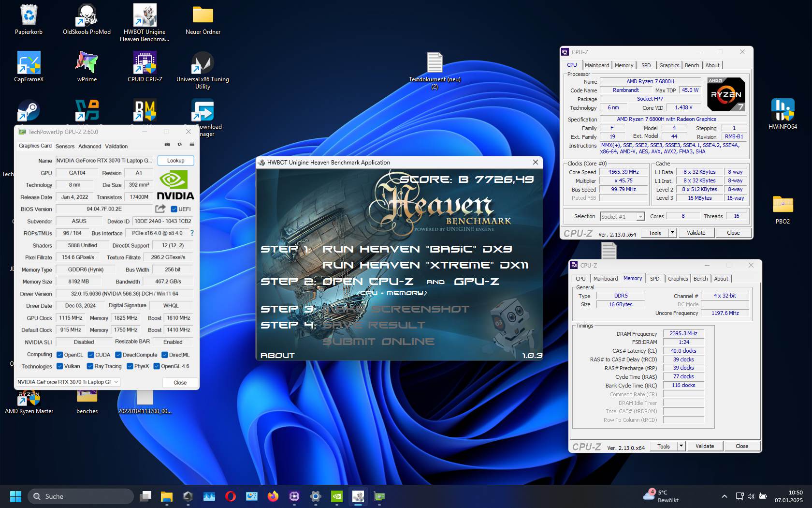The width and height of the screenshot is (812, 508).
Task: Toggle the OpenCL checkbox
Action: click(59, 355)
